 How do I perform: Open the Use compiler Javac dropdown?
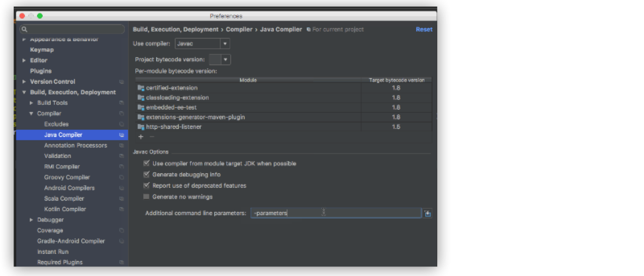225,43
